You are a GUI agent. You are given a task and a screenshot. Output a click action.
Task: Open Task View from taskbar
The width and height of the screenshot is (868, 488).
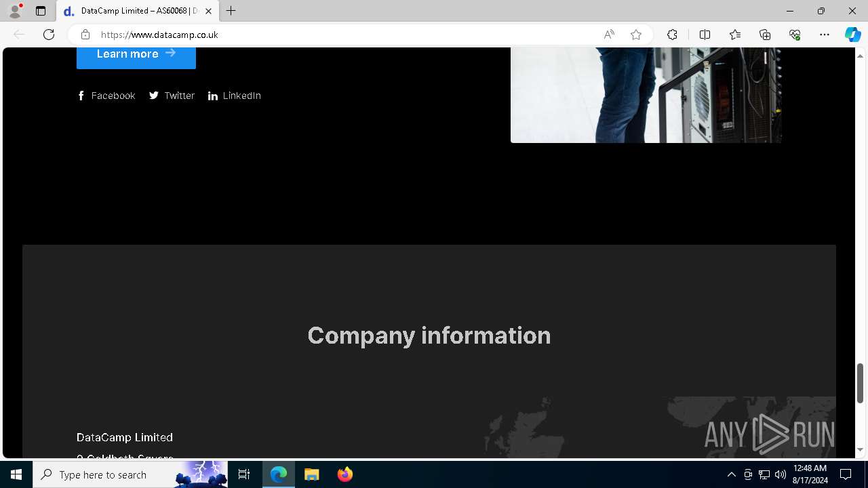244,474
